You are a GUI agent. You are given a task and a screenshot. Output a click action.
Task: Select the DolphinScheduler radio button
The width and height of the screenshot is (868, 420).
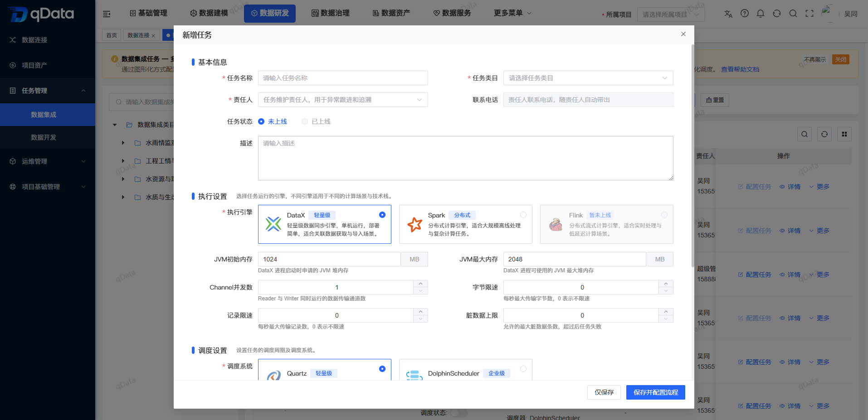click(x=523, y=369)
